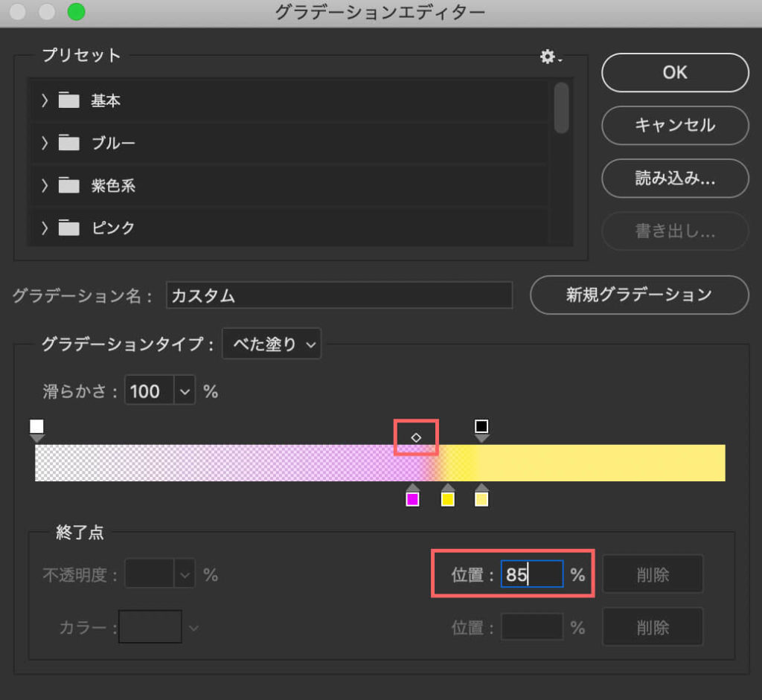Click the 新規グラデーション button
762x700 pixels.
pos(639,295)
